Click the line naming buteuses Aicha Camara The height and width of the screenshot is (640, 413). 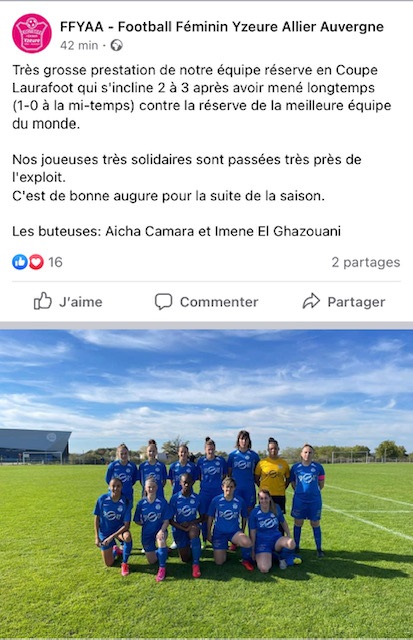(x=176, y=231)
